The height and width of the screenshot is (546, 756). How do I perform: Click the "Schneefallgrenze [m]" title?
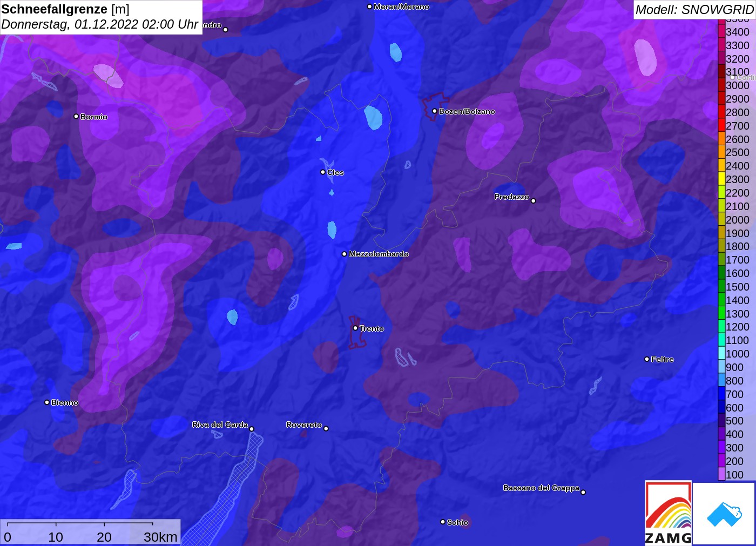(65, 9)
